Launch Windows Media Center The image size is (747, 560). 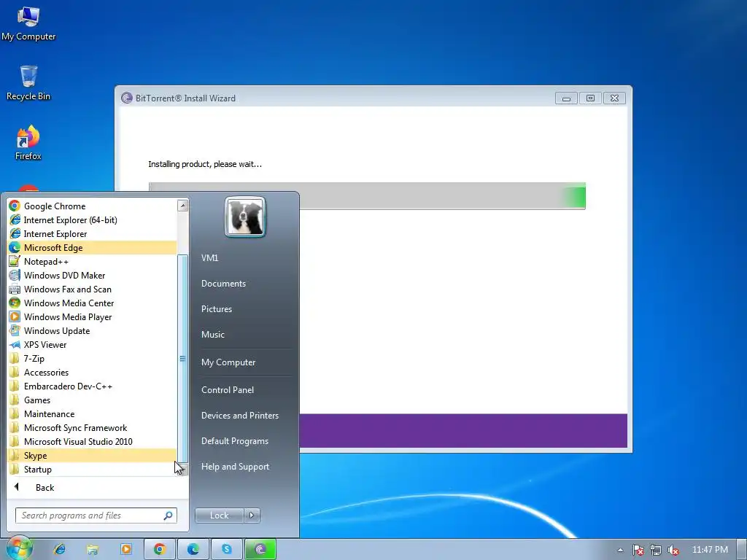pyautogui.click(x=92, y=303)
